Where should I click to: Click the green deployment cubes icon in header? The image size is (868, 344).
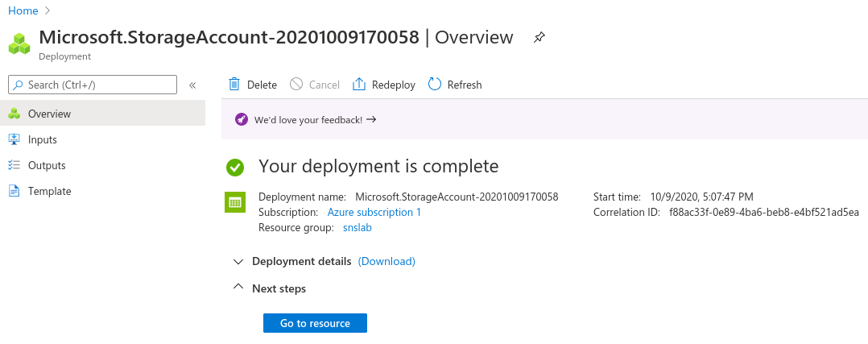19,44
